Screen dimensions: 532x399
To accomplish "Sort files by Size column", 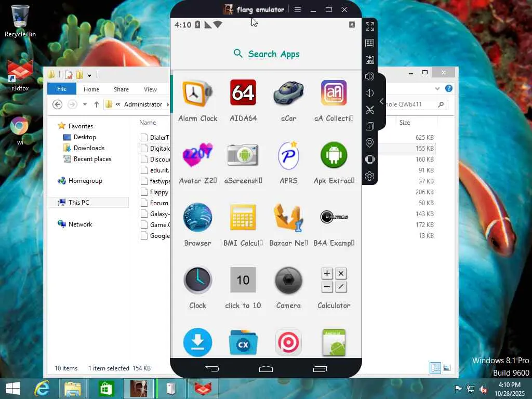I will [404, 123].
